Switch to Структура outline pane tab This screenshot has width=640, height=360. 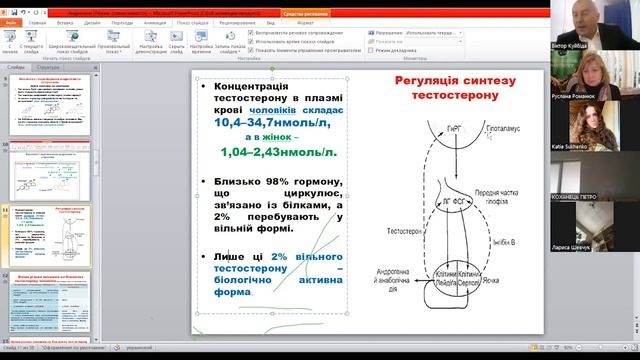click(x=48, y=67)
